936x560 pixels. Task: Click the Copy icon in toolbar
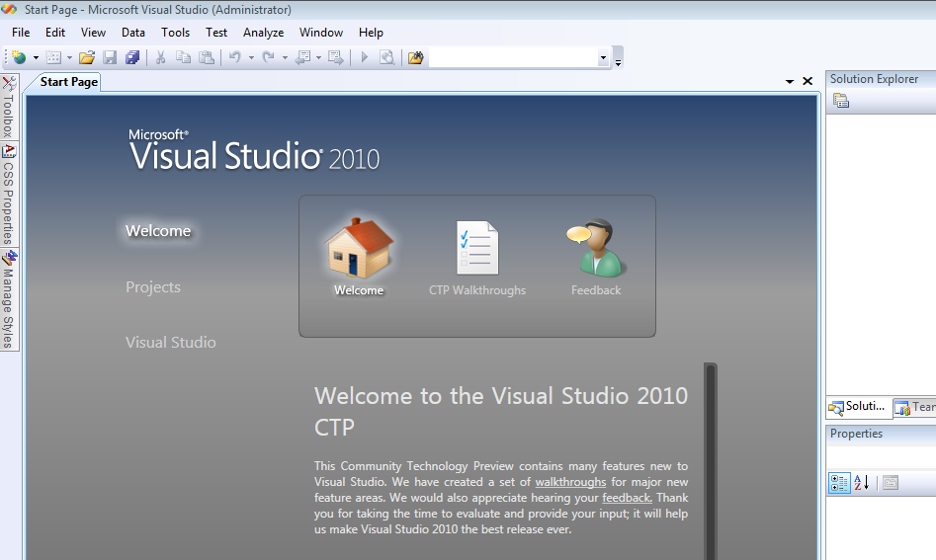click(x=183, y=57)
